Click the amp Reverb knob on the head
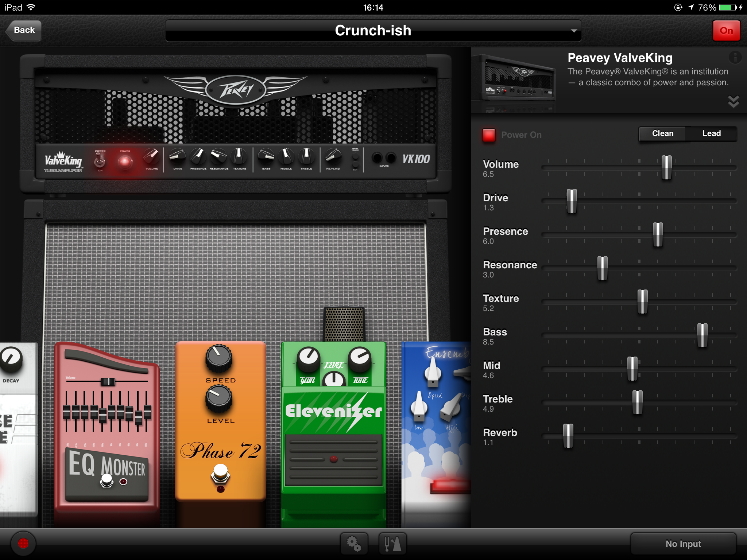 [333, 157]
